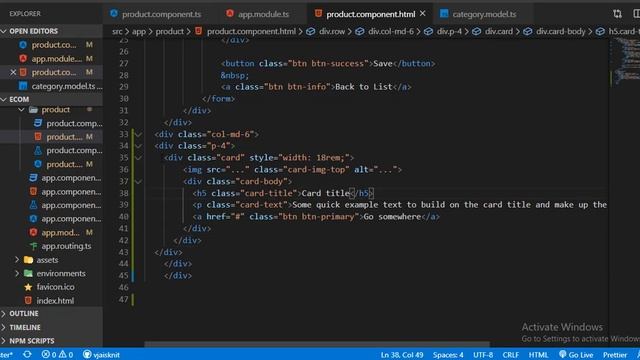Fold the div p-4 block at line 34
Screen dimensions: 640x360
click(139, 146)
